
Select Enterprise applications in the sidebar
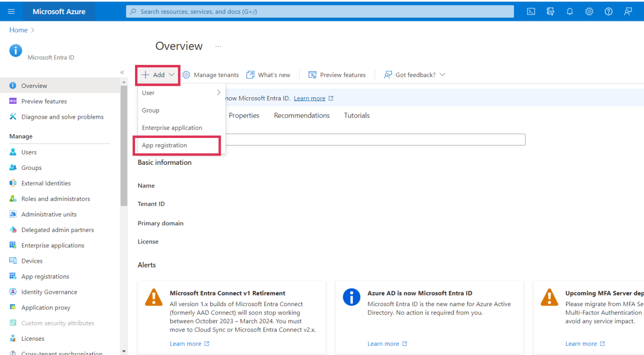click(53, 245)
